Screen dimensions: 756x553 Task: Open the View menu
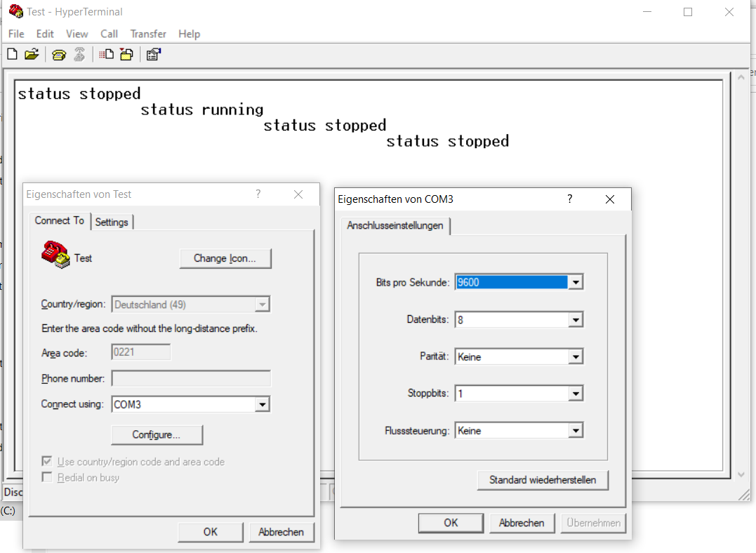[77, 34]
